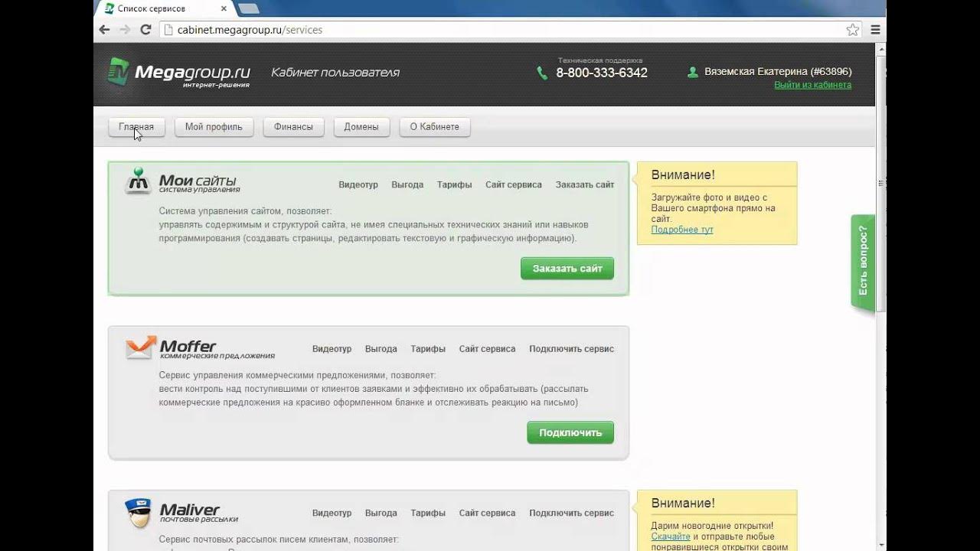Click the Подключить green button for Moffer
Image resolution: width=980 pixels, height=551 pixels.
tap(570, 432)
